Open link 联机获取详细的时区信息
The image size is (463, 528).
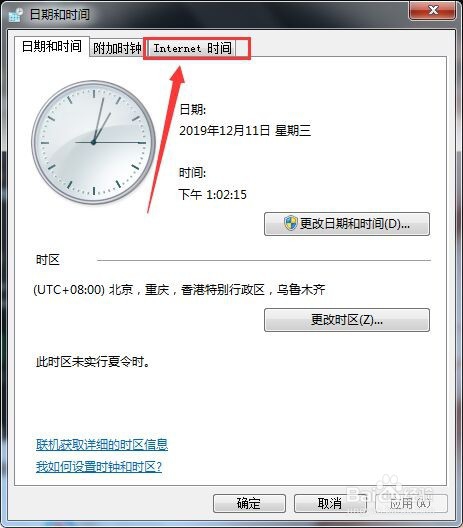[102, 445]
